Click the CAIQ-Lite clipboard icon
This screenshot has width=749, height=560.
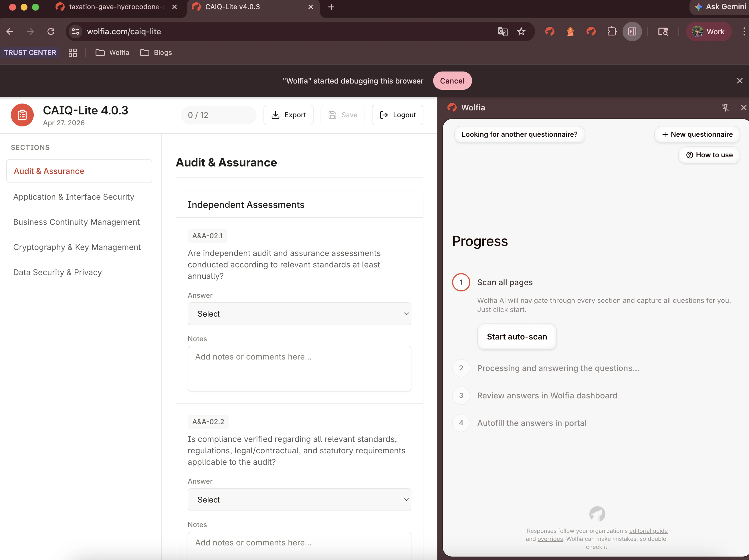[22, 115]
